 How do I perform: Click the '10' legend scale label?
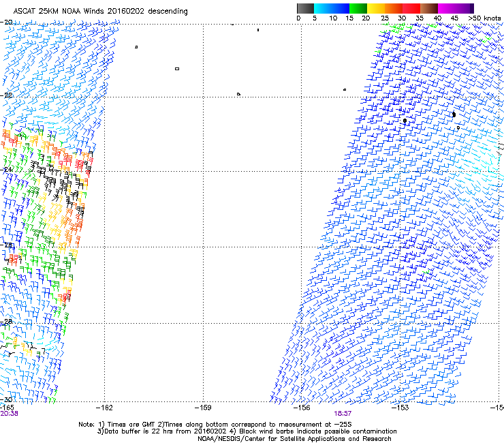(x=333, y=18)
